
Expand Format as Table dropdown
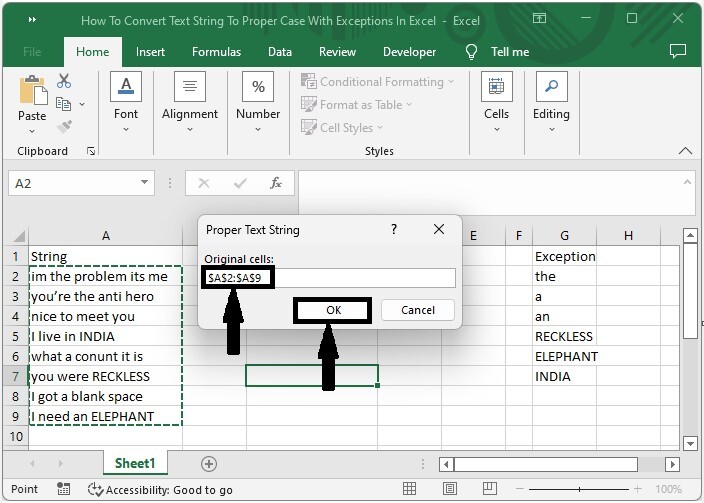(x=409, y=105)
